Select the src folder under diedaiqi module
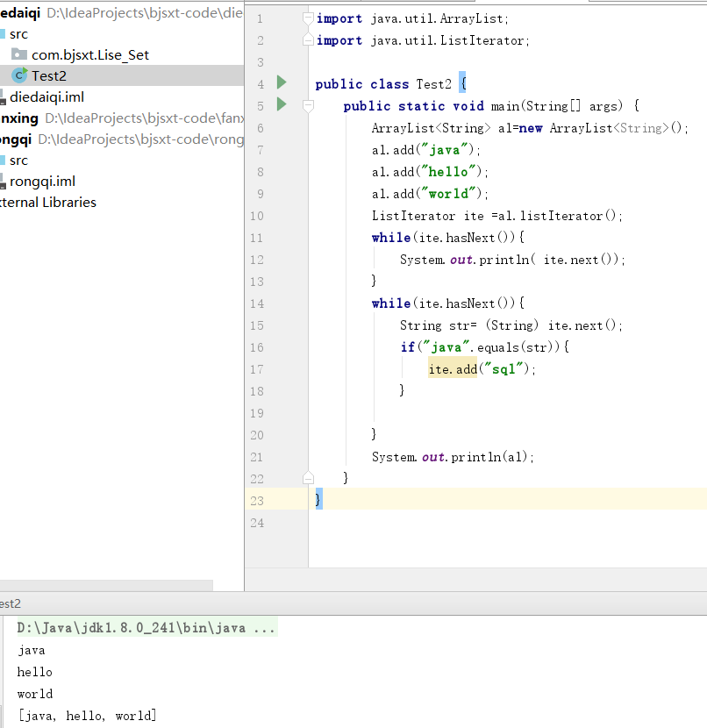The height and width of the screenshot is (728, 707). 18,34
